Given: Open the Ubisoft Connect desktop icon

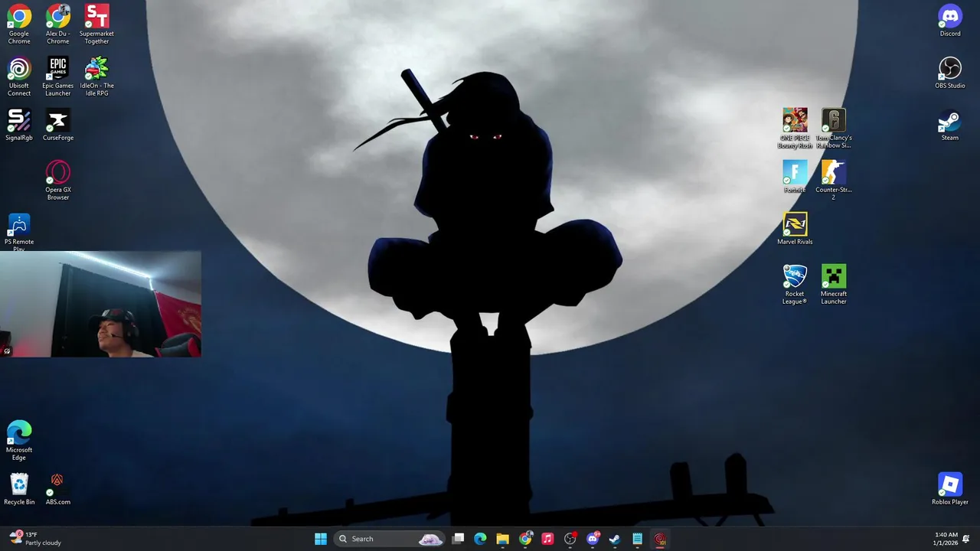Looking at the screenshot, I should point(19,77).
